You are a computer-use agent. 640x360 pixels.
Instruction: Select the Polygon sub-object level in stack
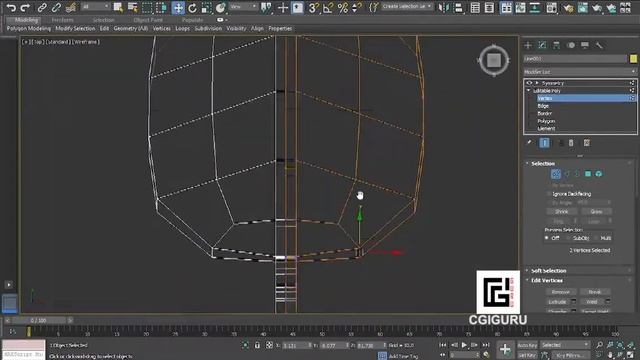pyautogui.click(x=546, y=121)
